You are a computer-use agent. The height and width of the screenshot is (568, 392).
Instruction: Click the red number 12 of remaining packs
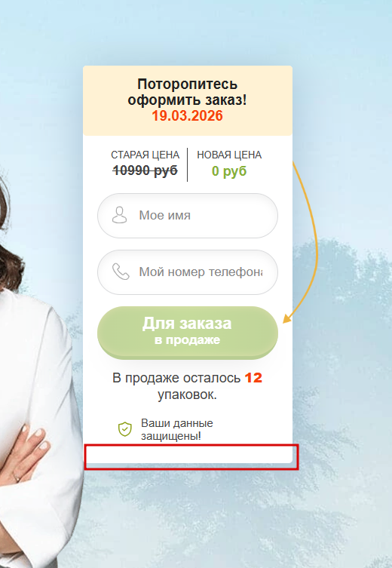[253, 378]
